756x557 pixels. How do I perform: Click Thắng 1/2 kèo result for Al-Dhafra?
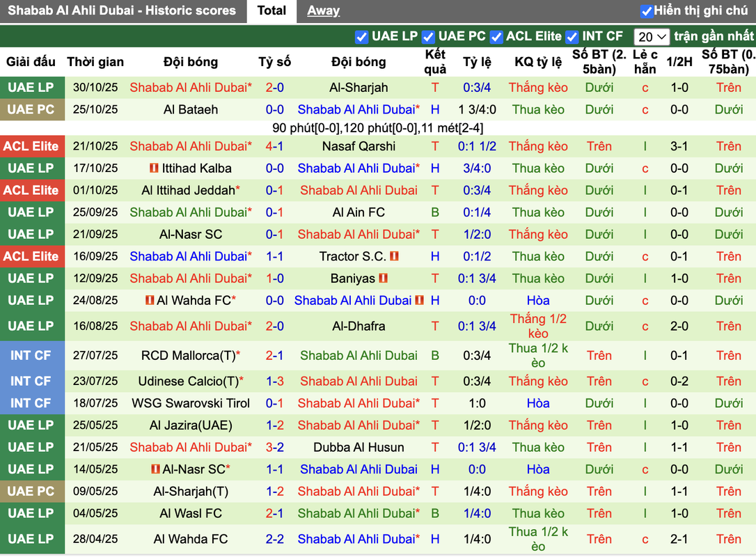538,327
